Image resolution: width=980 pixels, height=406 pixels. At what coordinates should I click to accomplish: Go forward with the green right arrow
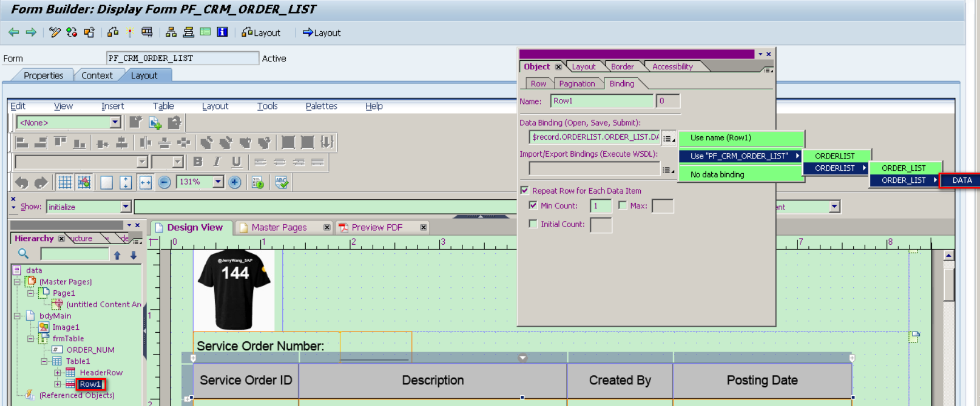coord(31,32)
